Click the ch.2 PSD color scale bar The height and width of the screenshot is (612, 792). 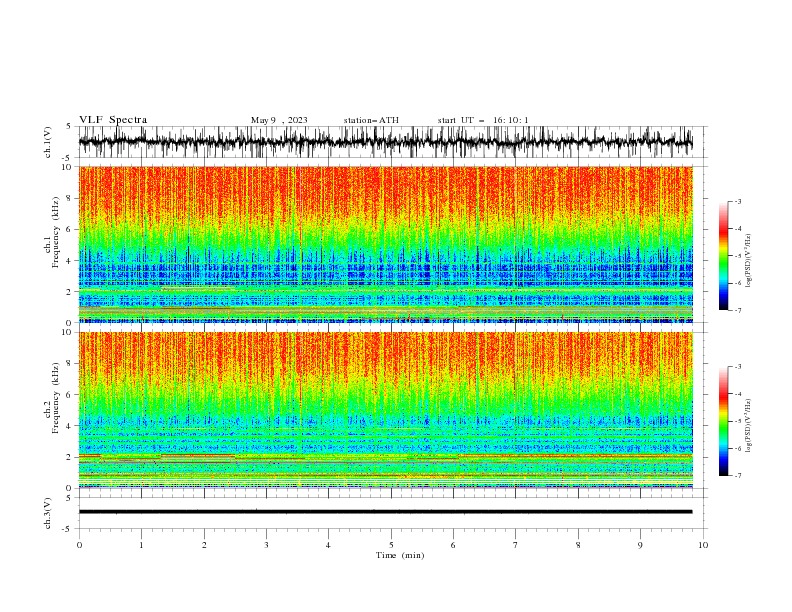click(x=723, y=421)
